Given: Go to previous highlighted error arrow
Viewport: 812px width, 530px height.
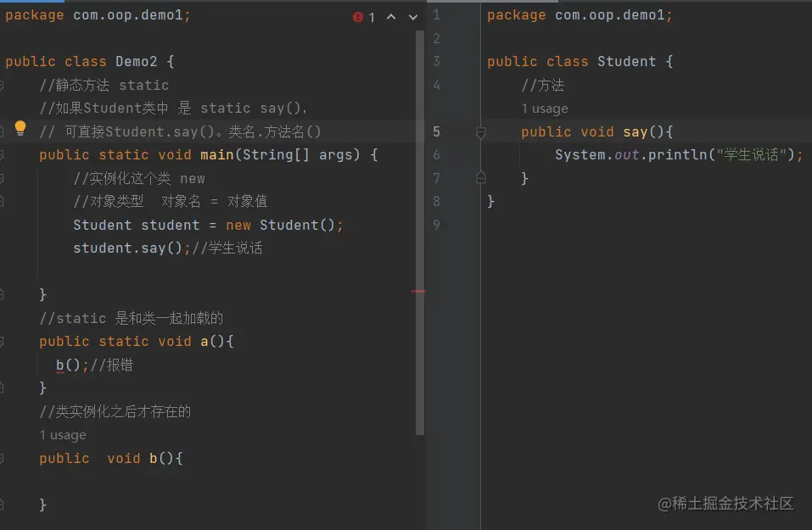Looking at the screenshot, I should [391, 17].
